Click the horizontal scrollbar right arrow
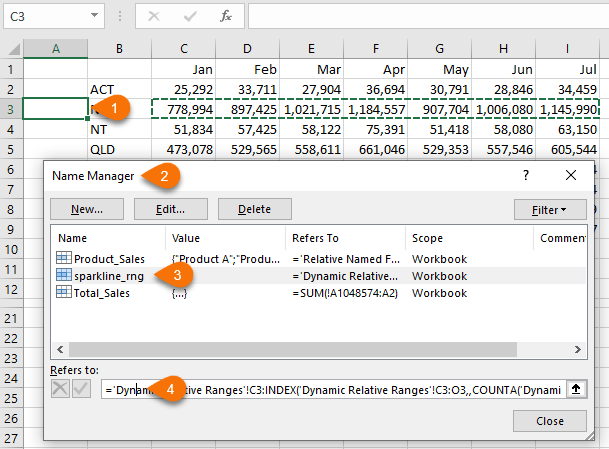The width and height of the screenshot is (609, 449). click(x=578, y=349)
